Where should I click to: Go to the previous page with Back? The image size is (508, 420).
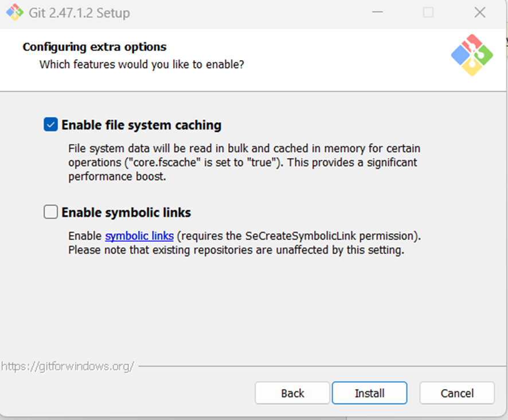292,393
